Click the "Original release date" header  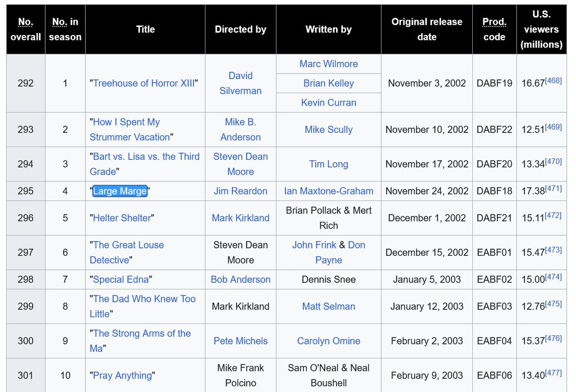point(427,29)
